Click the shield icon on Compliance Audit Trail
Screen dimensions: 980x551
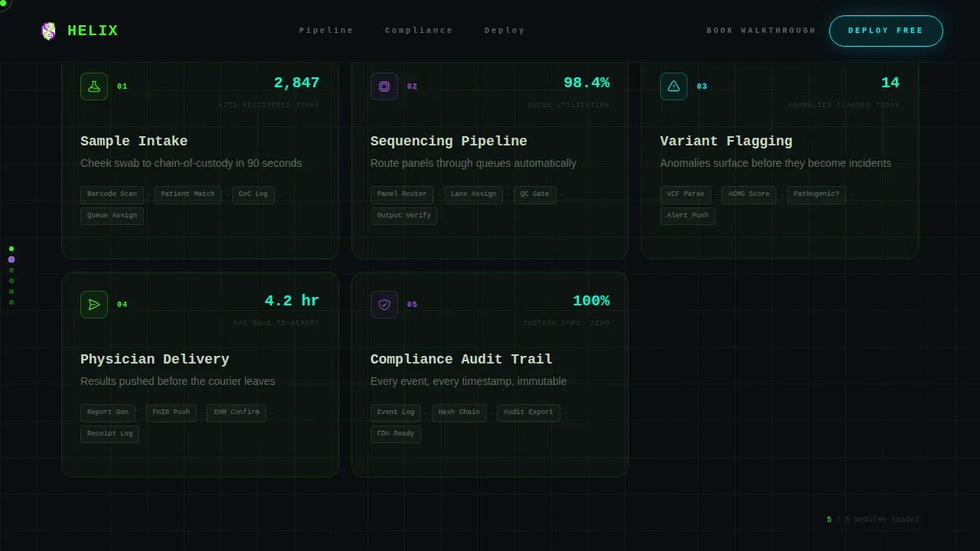[384, 305]
